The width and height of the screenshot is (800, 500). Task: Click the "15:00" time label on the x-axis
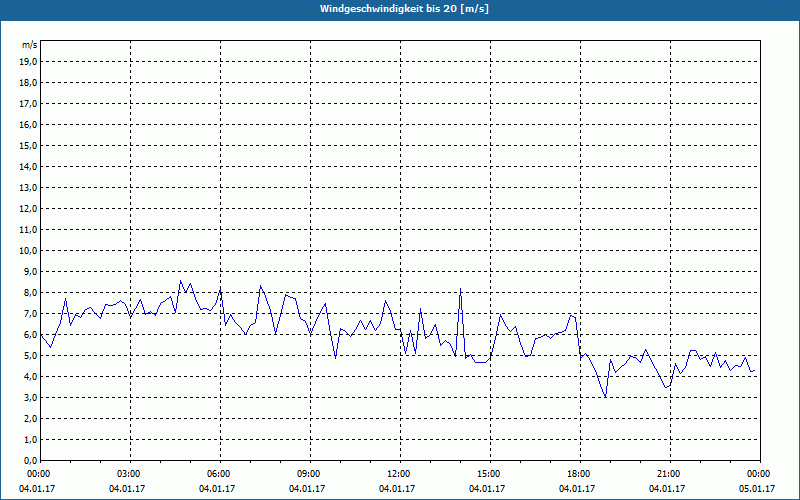(x=490, y=474)
